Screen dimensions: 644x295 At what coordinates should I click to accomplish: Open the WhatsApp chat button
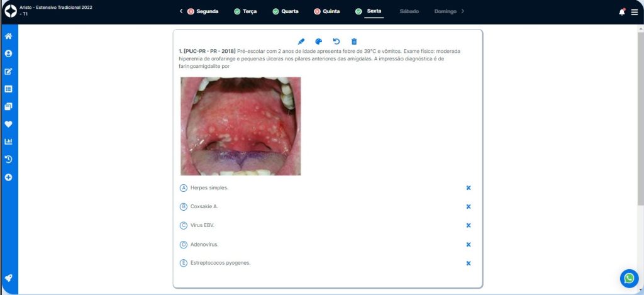point(629,278)
